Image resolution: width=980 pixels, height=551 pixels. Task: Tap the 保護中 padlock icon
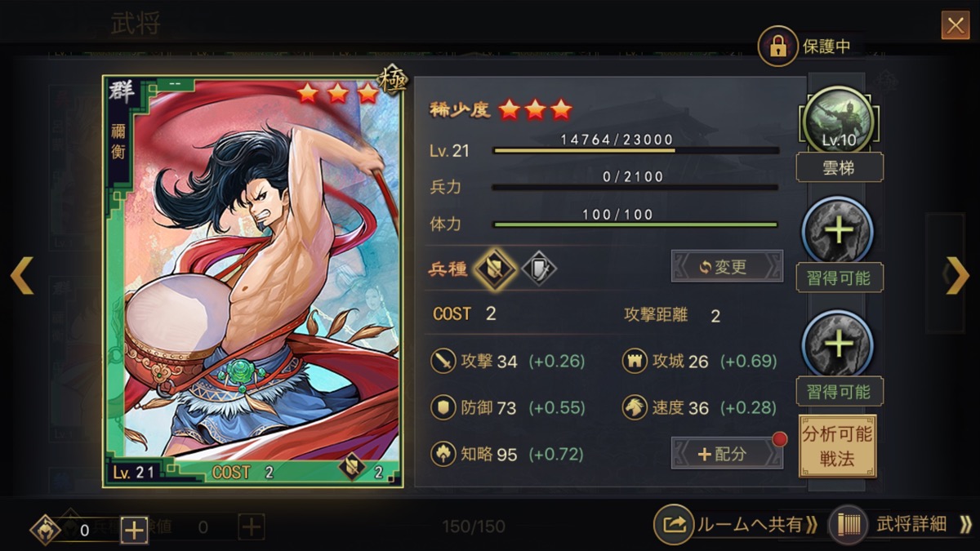[777, 47]
